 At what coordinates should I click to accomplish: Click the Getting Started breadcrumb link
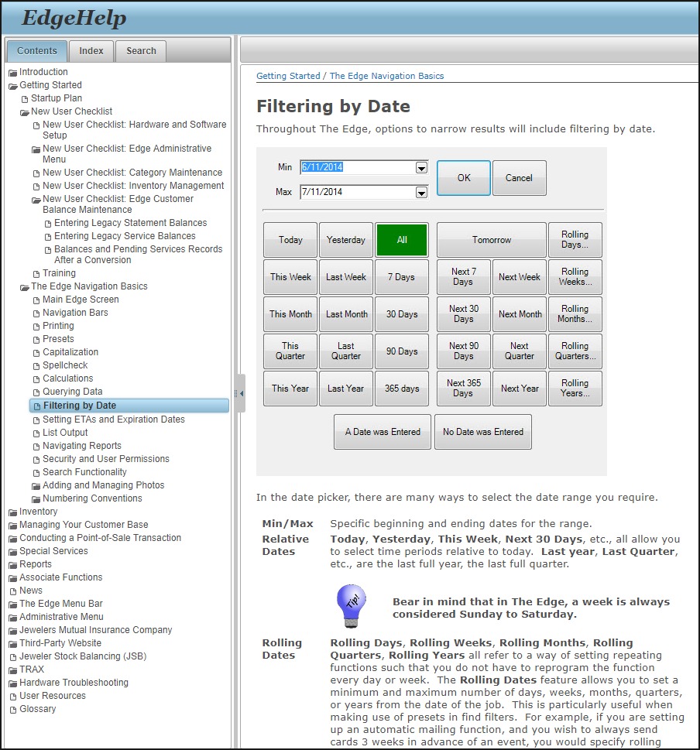(288, 76)
